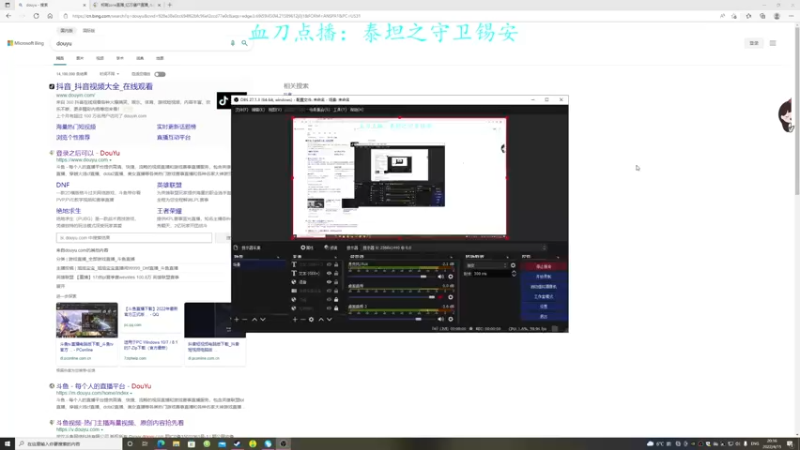Screen dimensions: 800x450
Task: Open transition properties gear in Scene Transitions
Action: [x=513, y=265]
